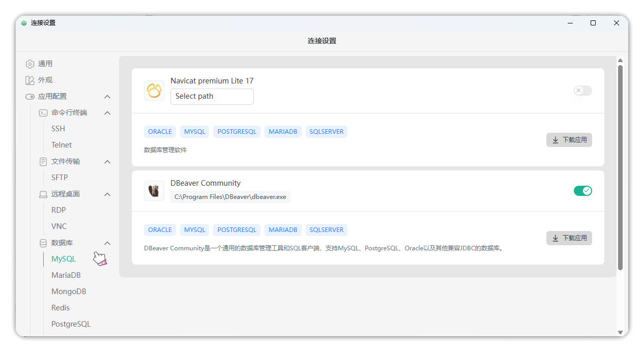This screenshot has height=347, width=644.
Task: Click the vertical scrollbar on right
Action: pos(620,167)
